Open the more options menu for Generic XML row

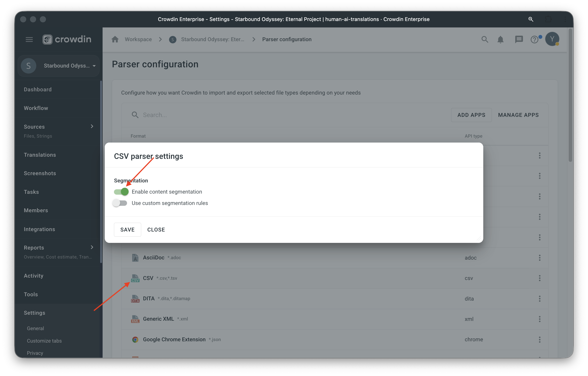pyautogui.click(x=539, y=319)
